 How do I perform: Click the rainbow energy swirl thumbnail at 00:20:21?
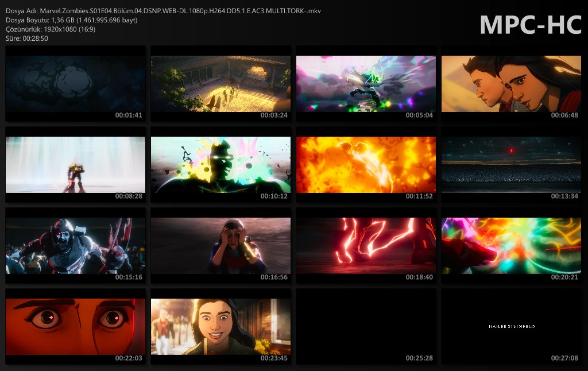(511, 245)
